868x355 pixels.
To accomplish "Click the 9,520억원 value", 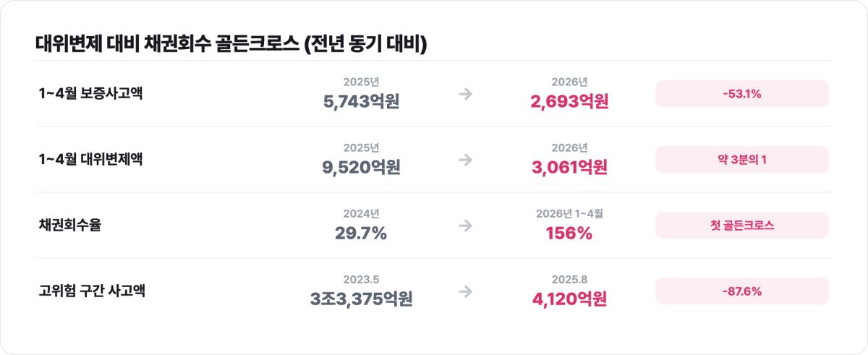I will click(x=361, y=167).
